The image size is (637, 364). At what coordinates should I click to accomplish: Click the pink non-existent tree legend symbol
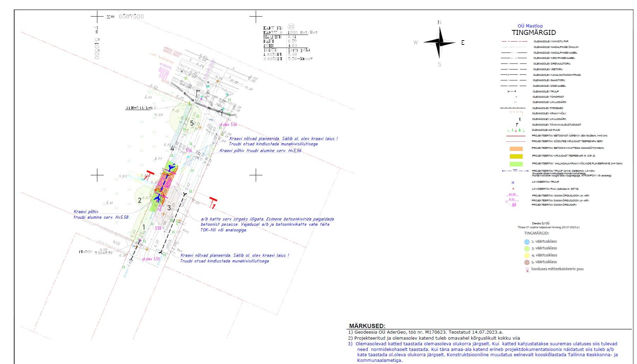(527, 269)
